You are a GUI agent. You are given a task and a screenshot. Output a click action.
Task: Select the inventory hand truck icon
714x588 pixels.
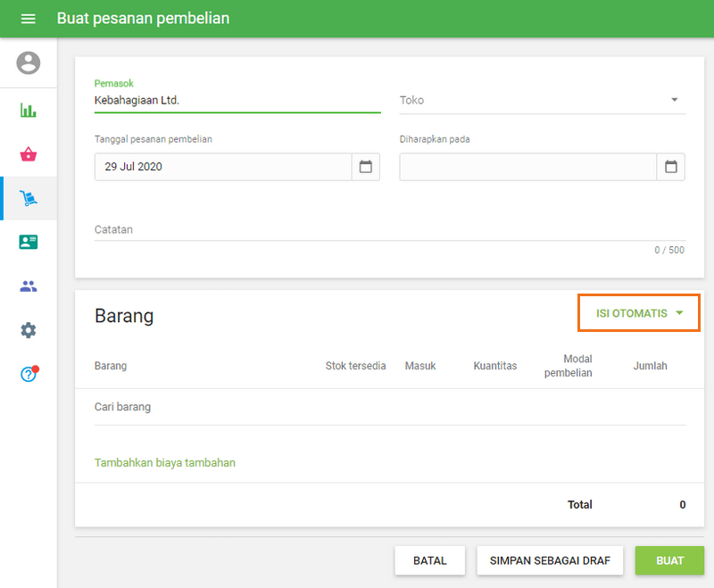click(29, 198)
